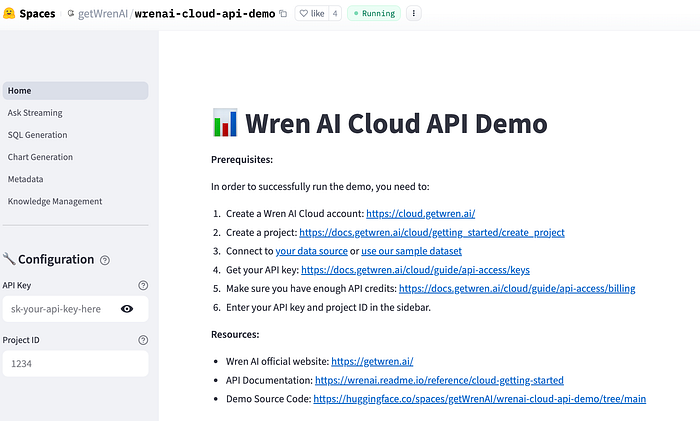Go to the Ask Streaming page
The height and width of the screenshot is (421, 700).
tap(75, 113)
